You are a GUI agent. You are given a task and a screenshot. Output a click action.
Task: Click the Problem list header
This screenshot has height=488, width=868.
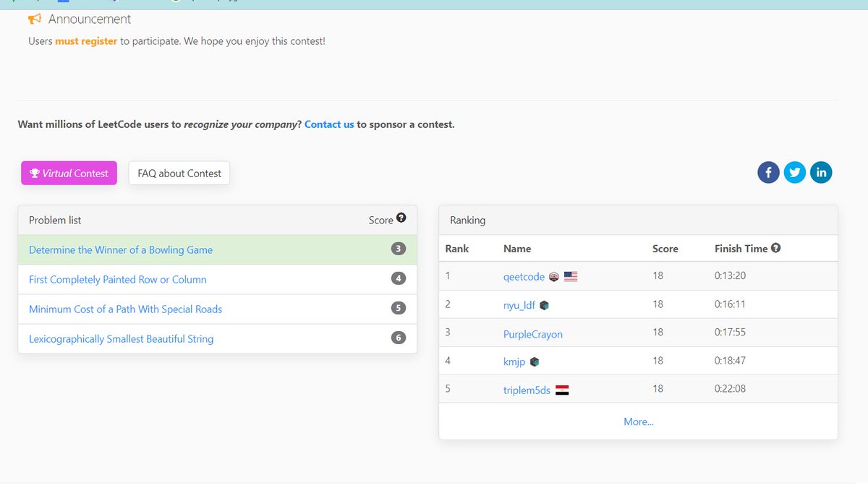point(55,220)
